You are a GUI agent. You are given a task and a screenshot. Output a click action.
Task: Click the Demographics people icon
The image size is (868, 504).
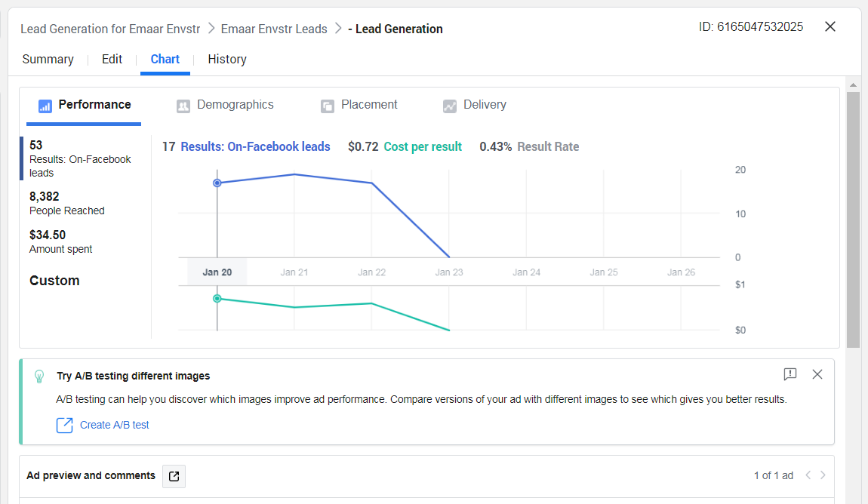click(183, 106)
